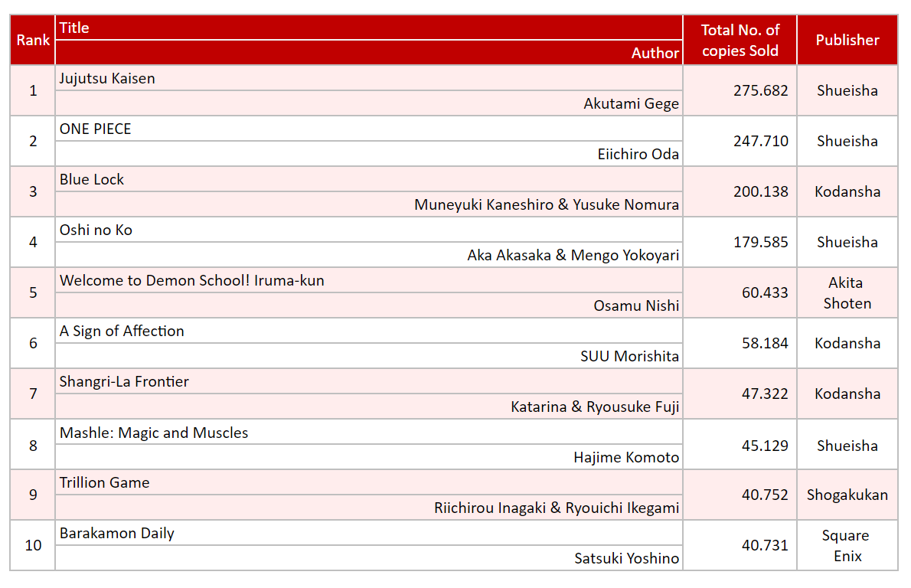Click Muneyuki Kaneshiro & Yusuke Nomura
Screen dimensions: 911x588
546,204
